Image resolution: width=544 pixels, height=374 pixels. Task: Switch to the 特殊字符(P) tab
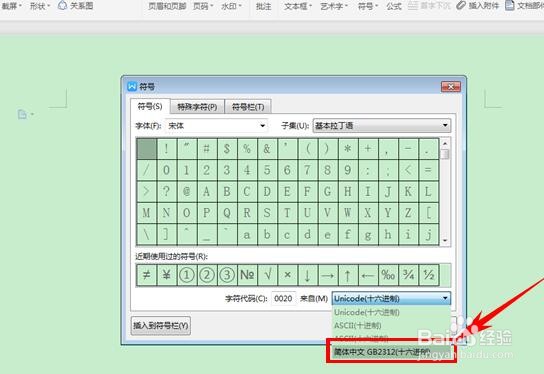(197, 107)
